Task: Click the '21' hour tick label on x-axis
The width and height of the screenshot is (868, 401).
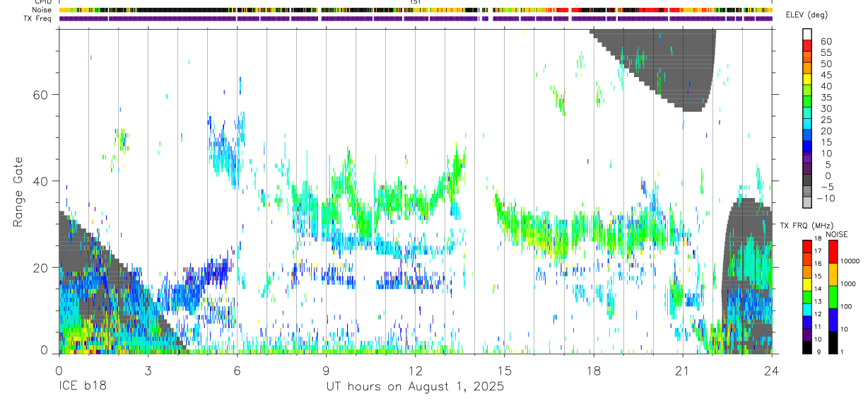Action: point(683,370)
